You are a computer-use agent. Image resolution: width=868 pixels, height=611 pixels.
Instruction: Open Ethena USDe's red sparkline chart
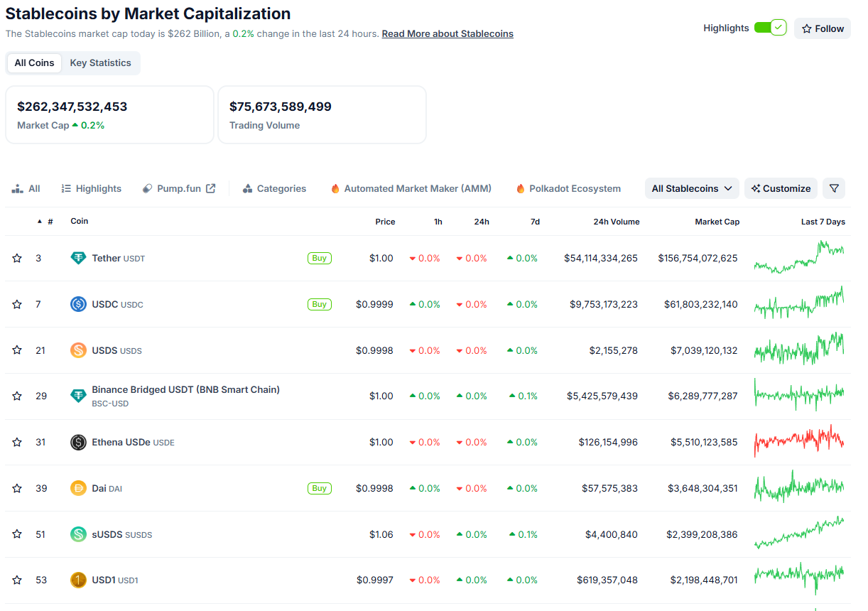click(x=799, y=440)
